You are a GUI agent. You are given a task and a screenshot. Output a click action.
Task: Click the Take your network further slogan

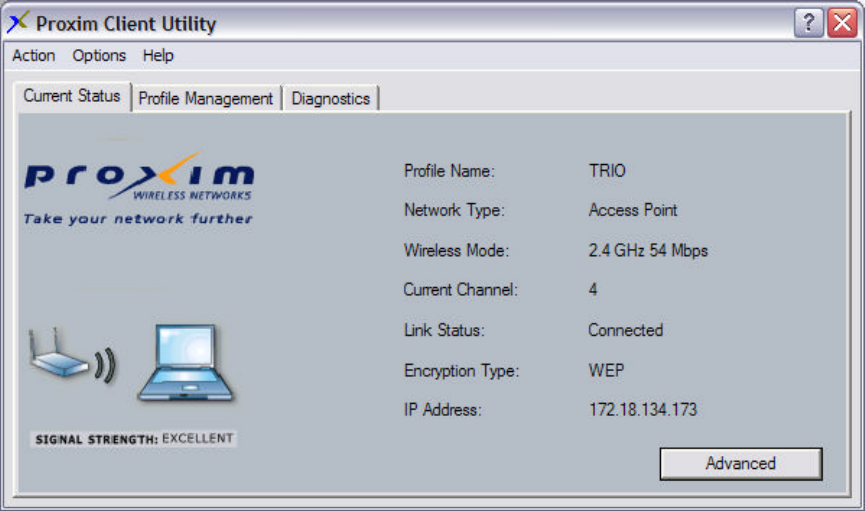[138, 219]
